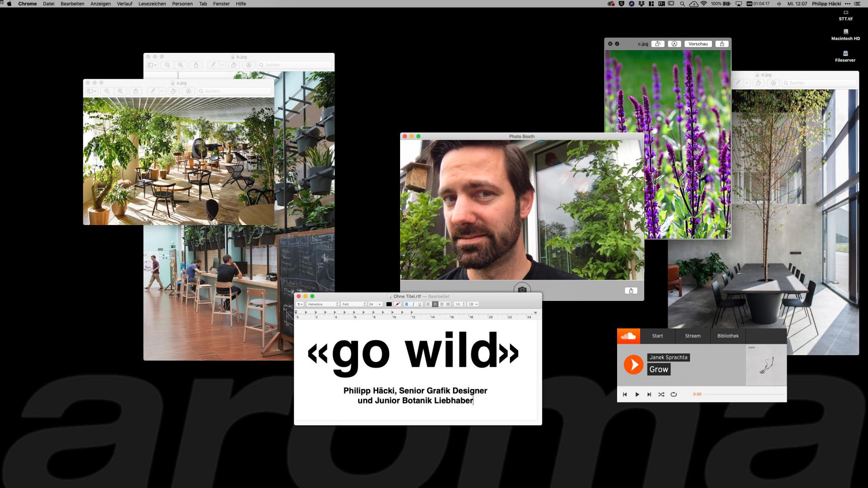Click the markup icon in c.jpg window

[674, 44]
